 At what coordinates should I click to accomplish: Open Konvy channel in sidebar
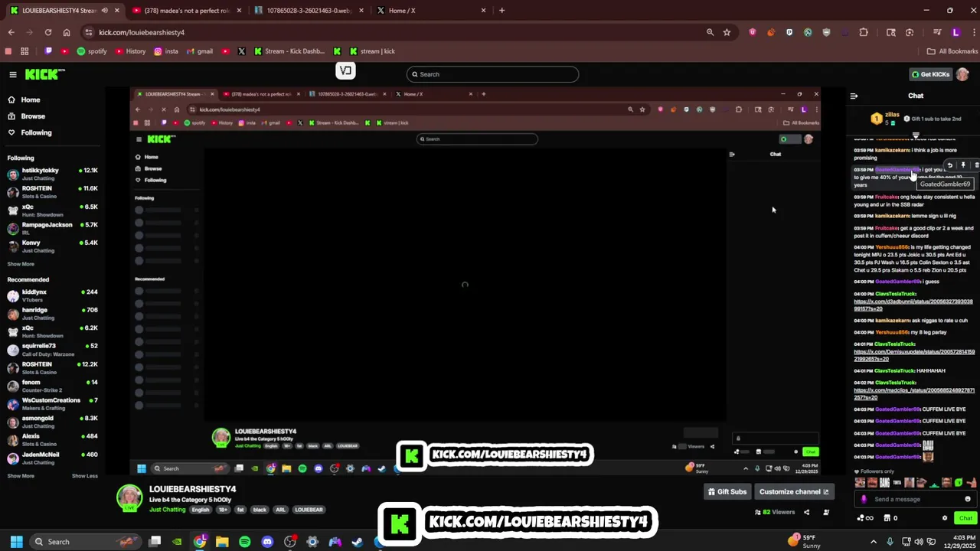pyautogui.click(x=52, y=246)
